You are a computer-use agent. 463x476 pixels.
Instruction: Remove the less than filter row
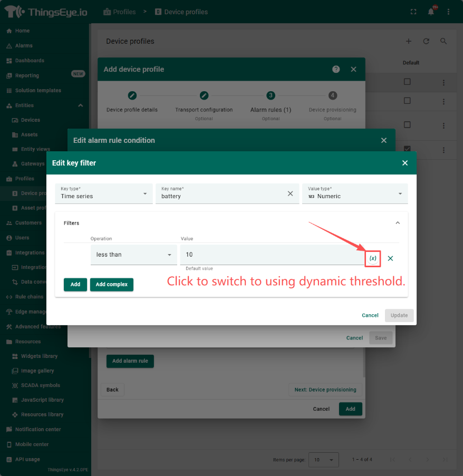[x=390, y=258]
